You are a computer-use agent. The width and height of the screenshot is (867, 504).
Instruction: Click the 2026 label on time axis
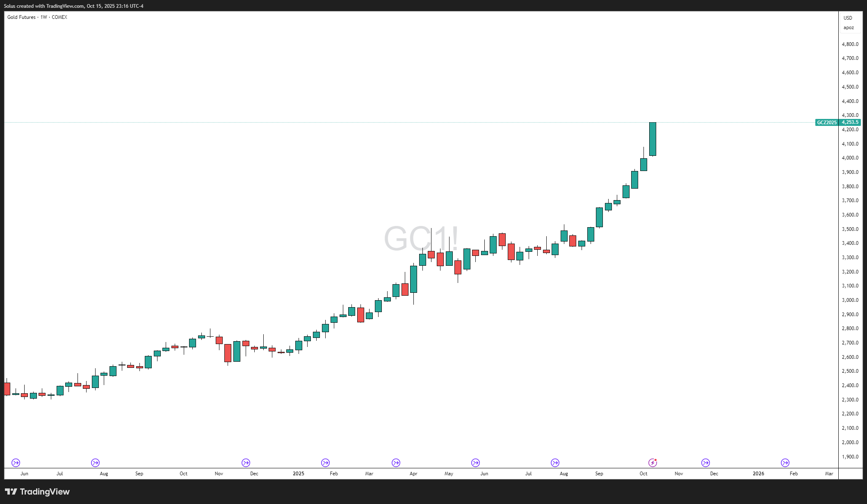pos(758,474)
